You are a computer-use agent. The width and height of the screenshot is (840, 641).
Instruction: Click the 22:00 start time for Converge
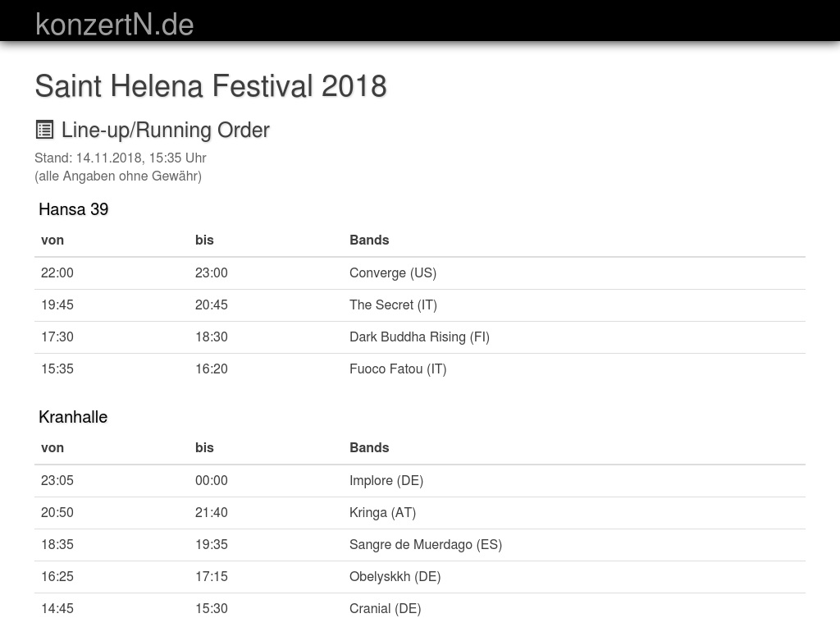[x=57, y=272]
